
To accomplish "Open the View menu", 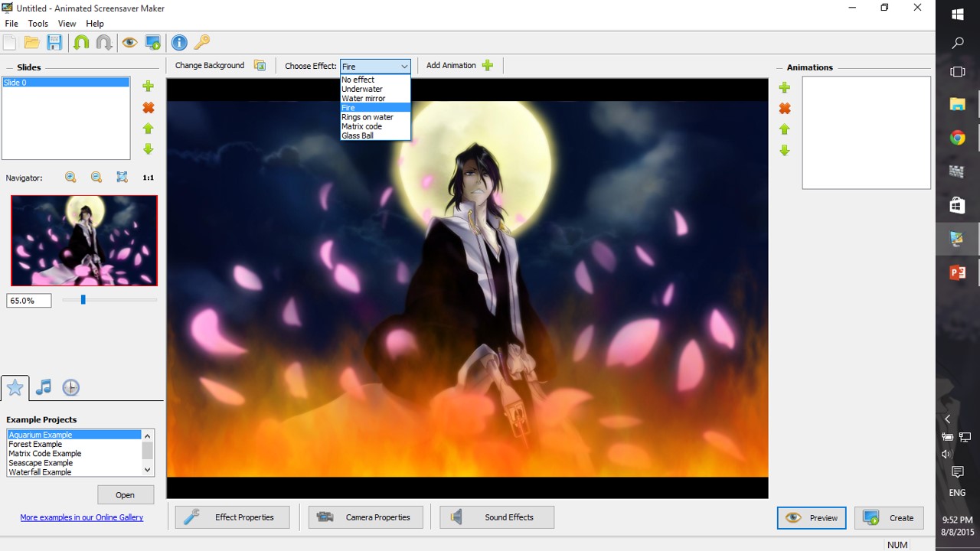I will pos(67,24).
